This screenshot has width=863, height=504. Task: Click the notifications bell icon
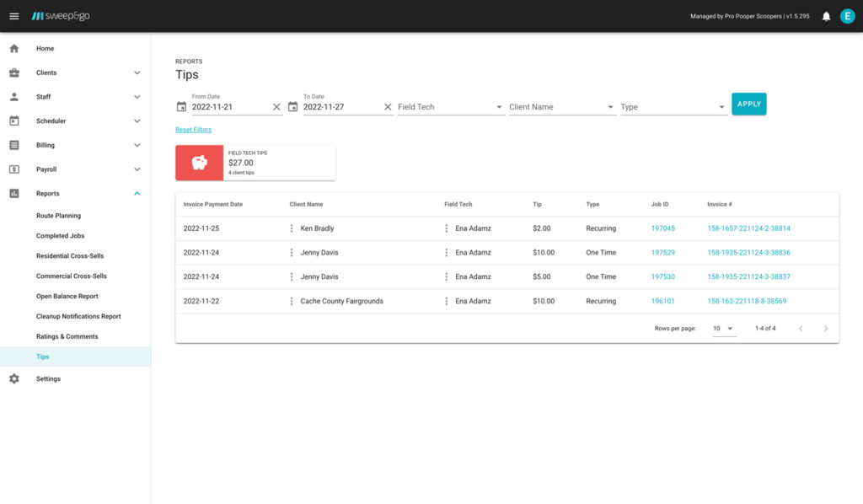click(x=826, y=16)
